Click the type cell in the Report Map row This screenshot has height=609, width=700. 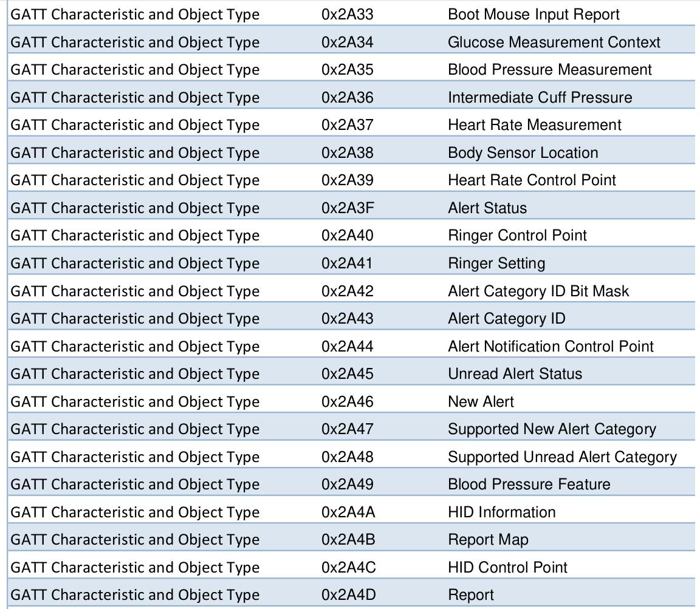(x=135, y=540)
